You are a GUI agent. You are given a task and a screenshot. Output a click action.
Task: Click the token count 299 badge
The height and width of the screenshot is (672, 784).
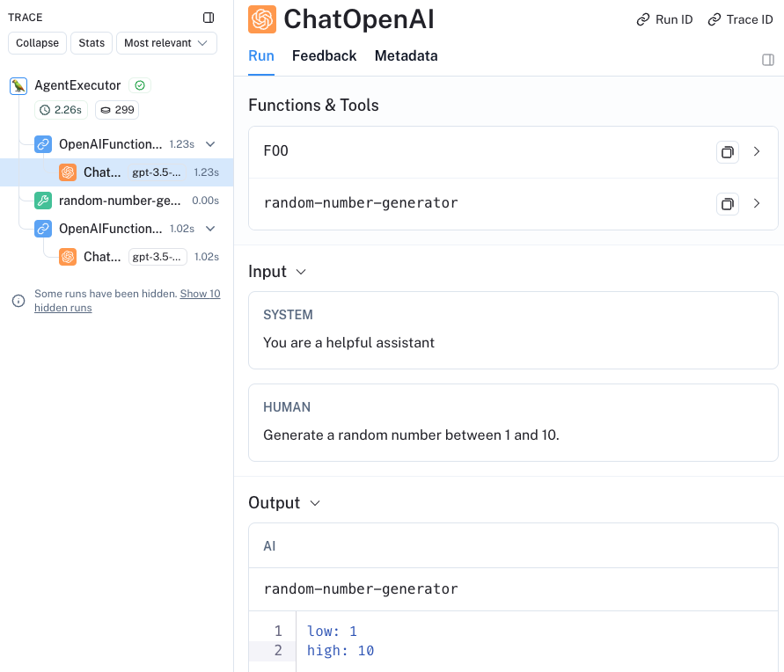point(117,110)
